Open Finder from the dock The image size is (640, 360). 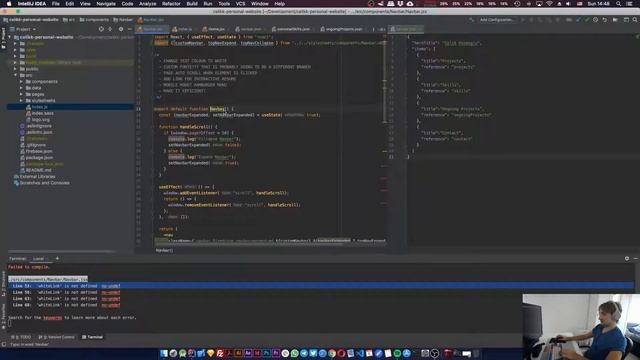(164, 353)
